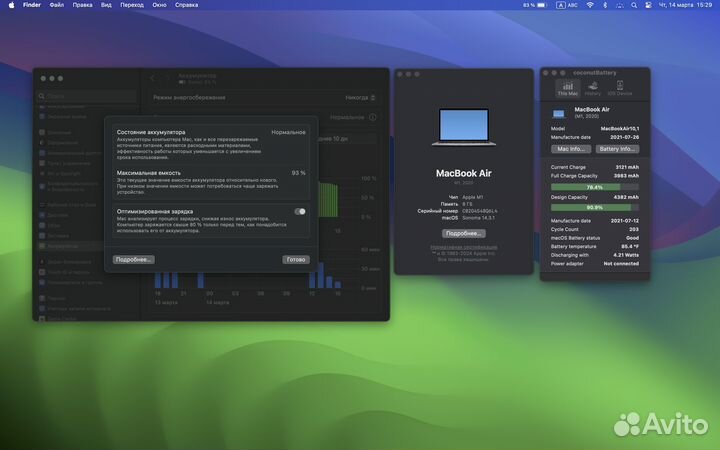Click the Готово button

[x=296, y=260]
